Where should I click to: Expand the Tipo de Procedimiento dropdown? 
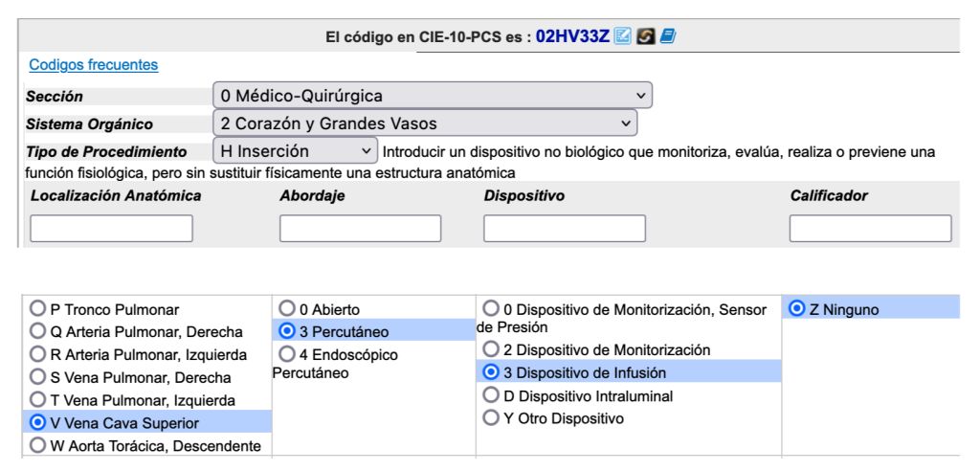(x=295, y=151)
